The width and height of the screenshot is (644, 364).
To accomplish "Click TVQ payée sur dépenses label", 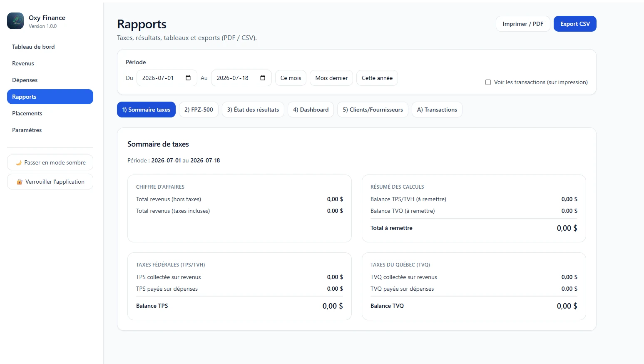I will click(x=402, y=289).
